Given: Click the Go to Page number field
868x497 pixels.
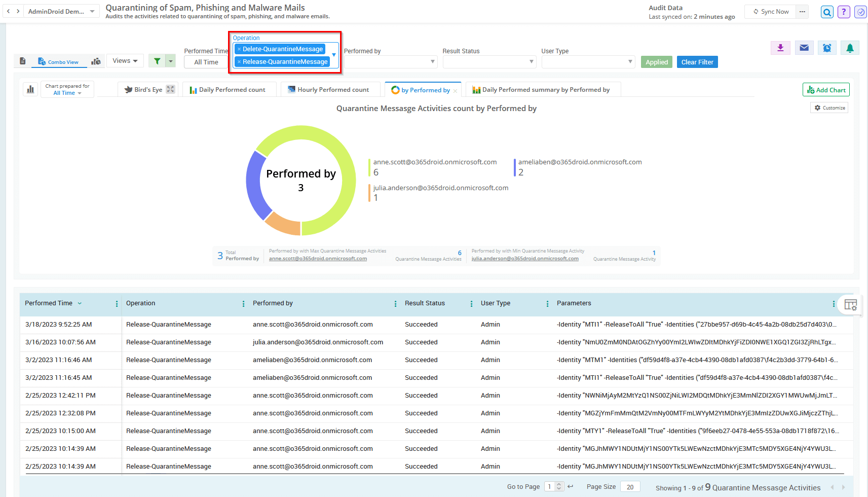Looking at the screenshot, I should click(x=550, y=486).
